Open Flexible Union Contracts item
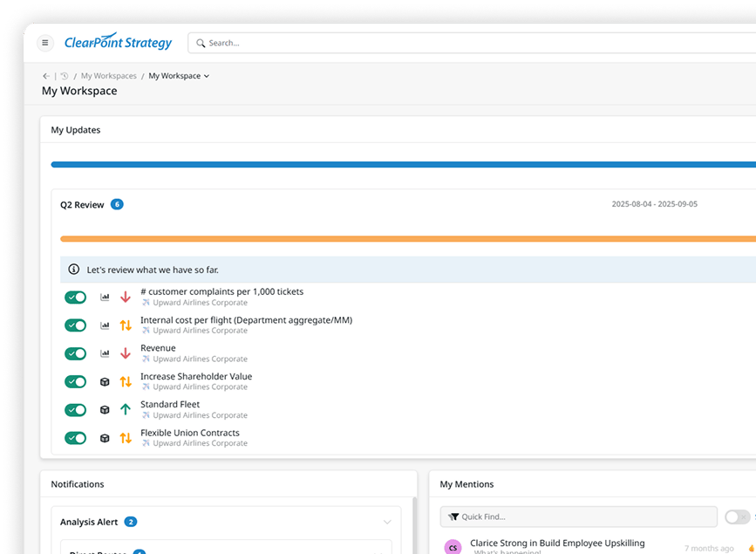The width and height of the screenshot is (756, 554). (190, 433)
